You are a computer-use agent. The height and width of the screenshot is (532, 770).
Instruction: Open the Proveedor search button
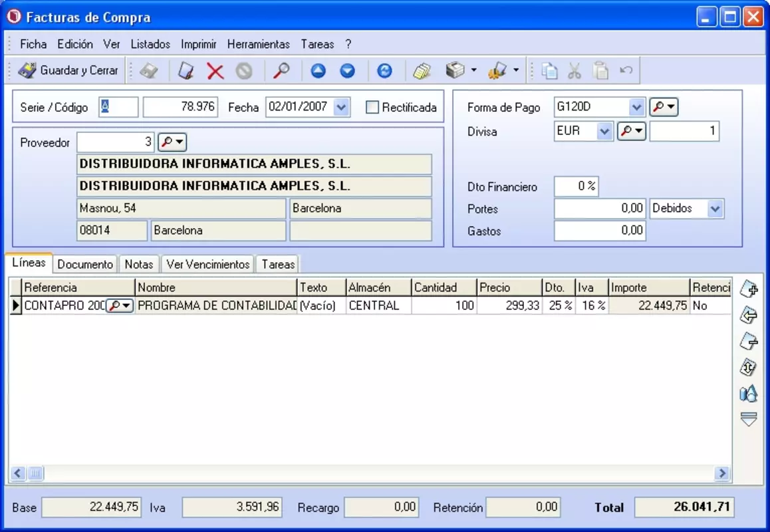point(172,142)
